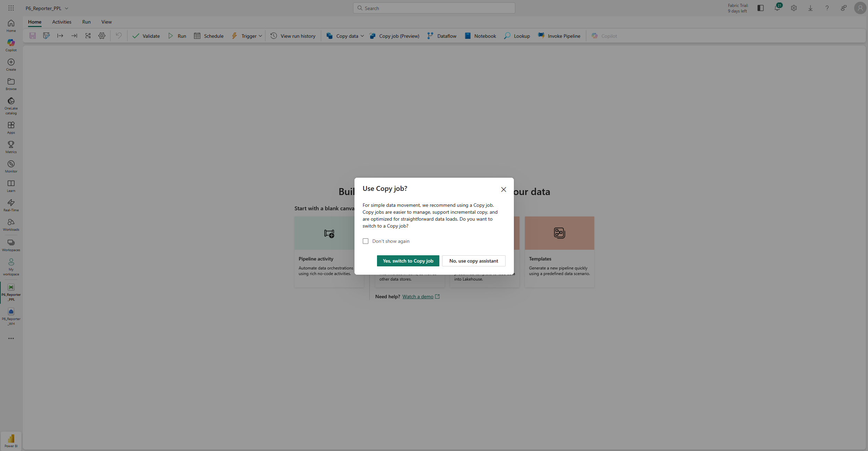This screenshot has width=868, height=451.
Task: Switch to the Activities tab
Action: point(62,21)
